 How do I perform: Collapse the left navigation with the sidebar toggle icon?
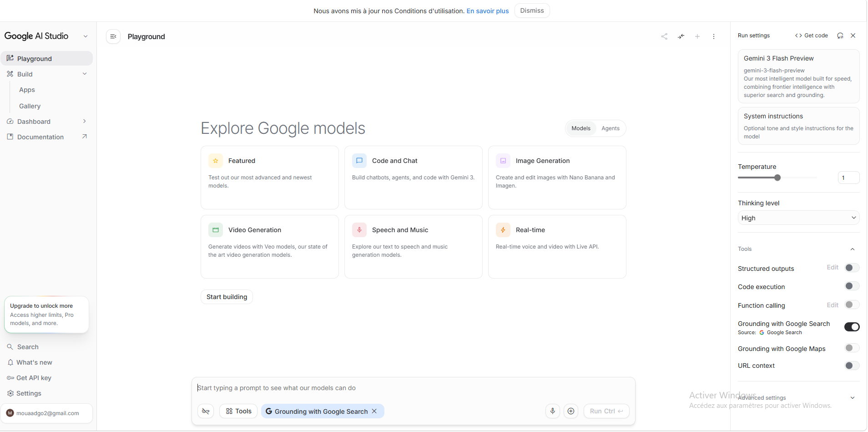[113, 36]
